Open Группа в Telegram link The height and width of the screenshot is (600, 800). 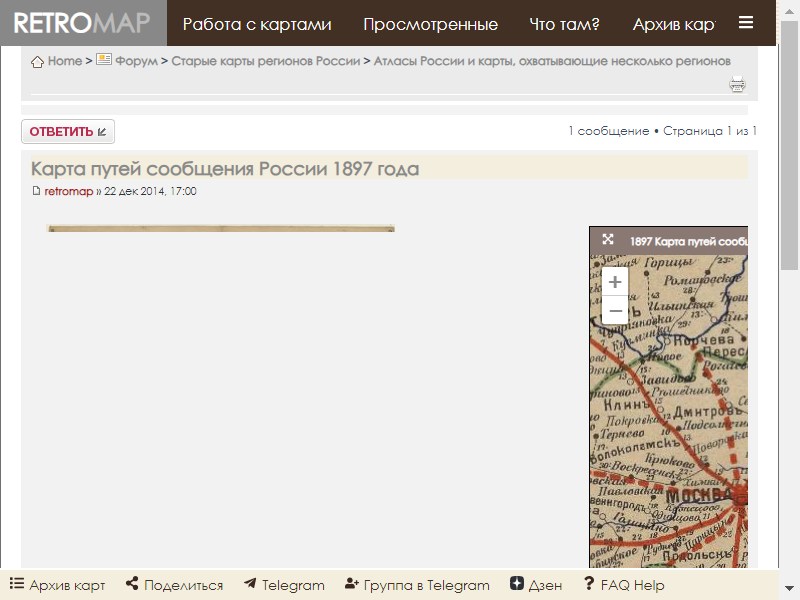pyautogui.click(x=417, y=585)
